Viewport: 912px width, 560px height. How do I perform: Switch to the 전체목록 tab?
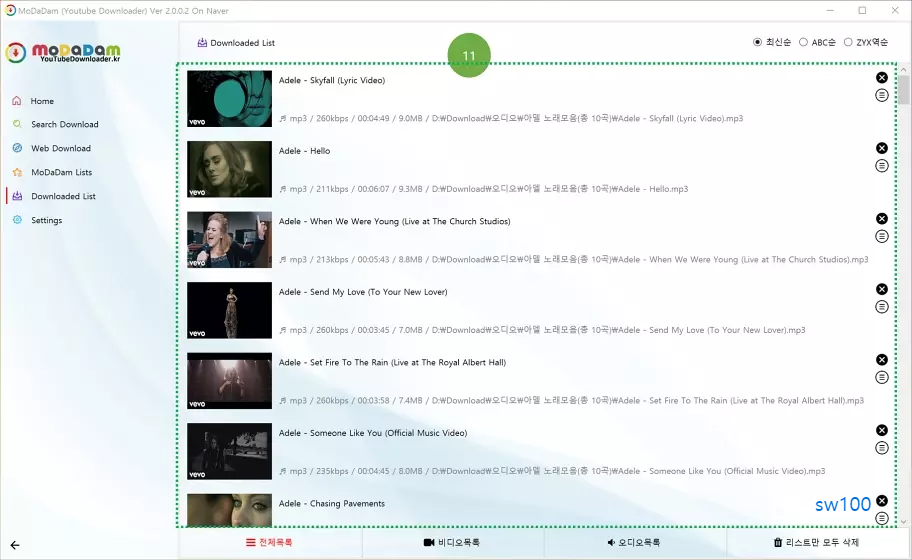click(269, 542)
